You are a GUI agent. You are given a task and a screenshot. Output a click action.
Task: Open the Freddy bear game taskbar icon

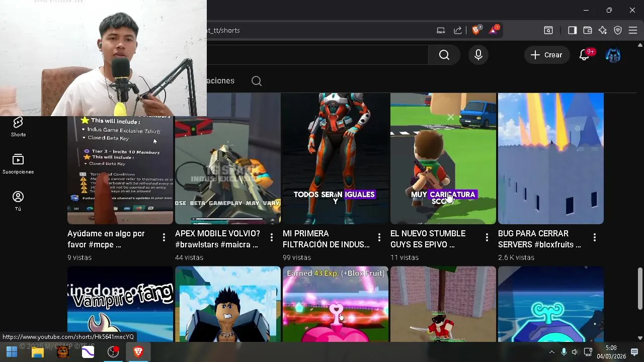pos(62,352)
